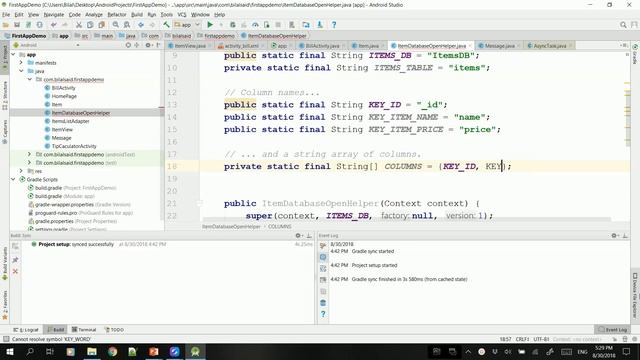The width and height of the screenshot is (640, 360).
Task: Open the TODO tool window
Action: (x=114, y=329)
